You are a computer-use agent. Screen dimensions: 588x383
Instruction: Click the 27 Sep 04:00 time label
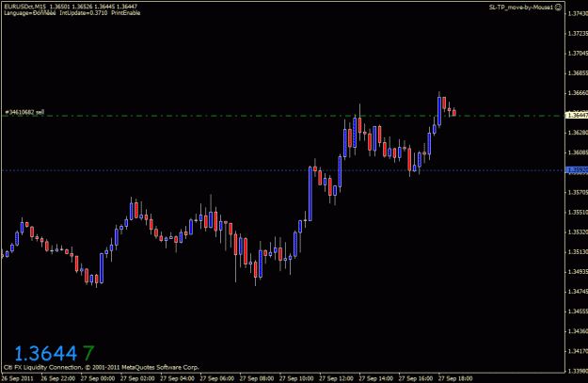[177, 378]
